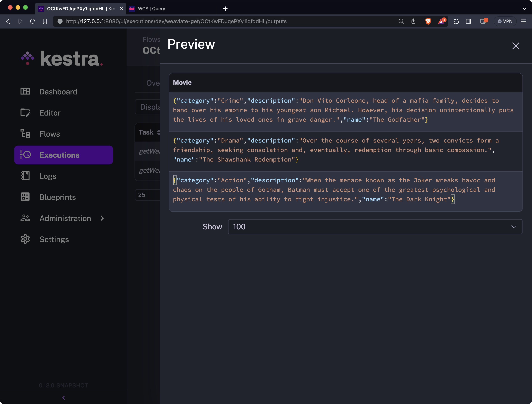Open Kestra Settings
Viewport: 532px width, 404px height.
tap(54, 239)
